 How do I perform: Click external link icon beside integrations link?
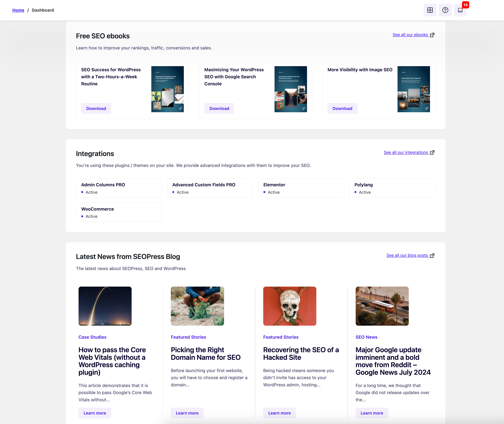point(432,152)
